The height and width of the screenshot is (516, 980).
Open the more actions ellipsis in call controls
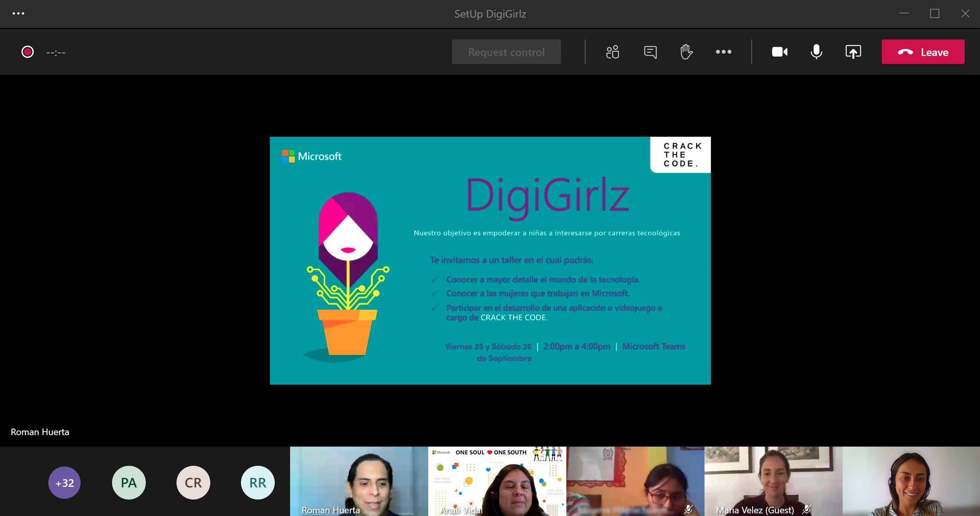723,52
